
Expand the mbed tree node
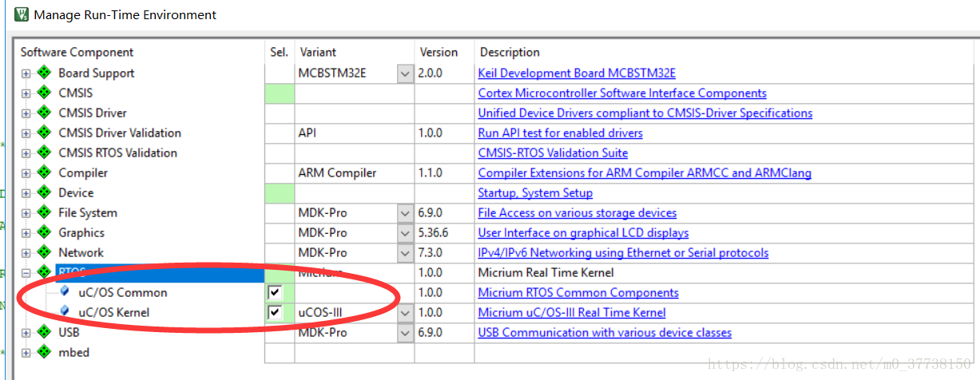tap(26, 353)
